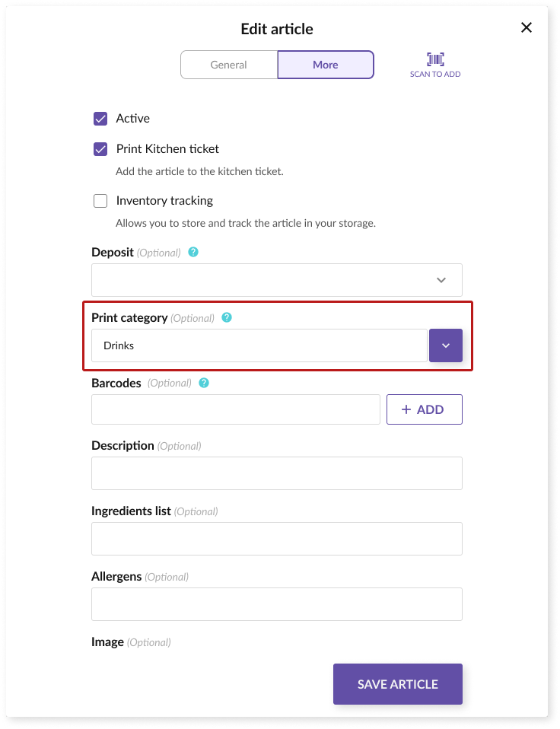Uncheck the Active checkbox
This screenshot has width=560, height=729.
(x=100, y=119)
